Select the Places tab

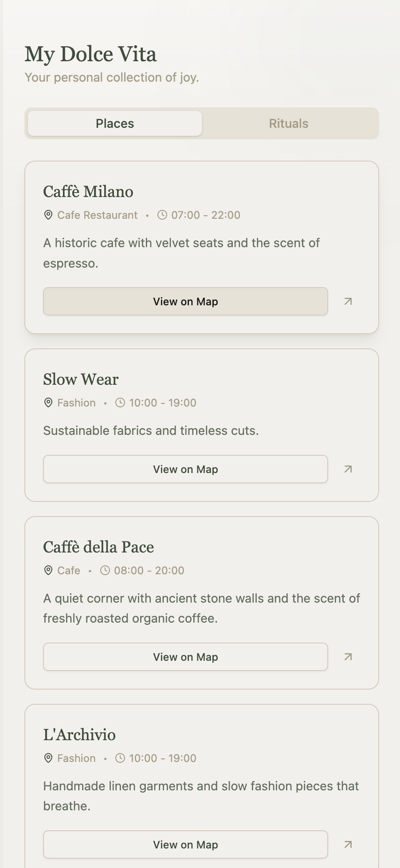pyautogui.click(x=115, y=124)
